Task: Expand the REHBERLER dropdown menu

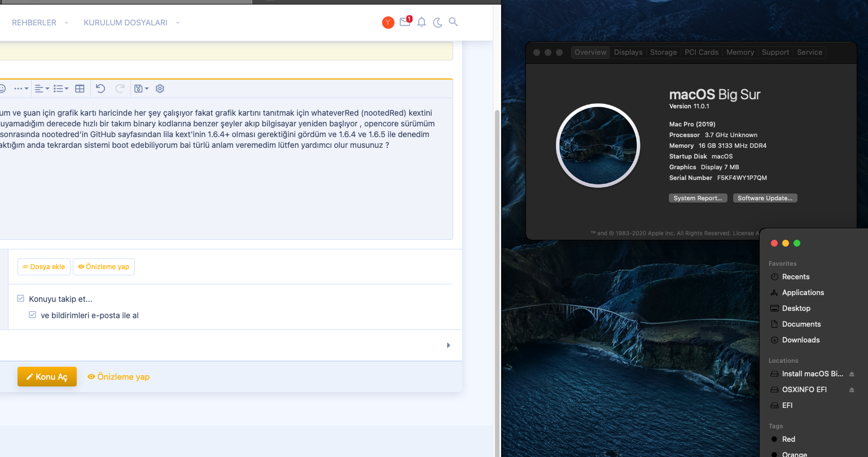Action: point(40,23)
